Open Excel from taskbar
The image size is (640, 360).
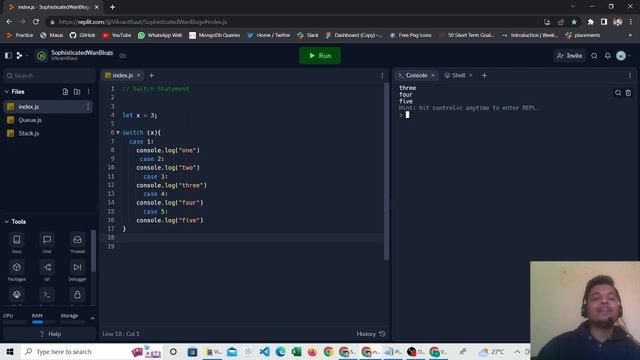(296, 352)
